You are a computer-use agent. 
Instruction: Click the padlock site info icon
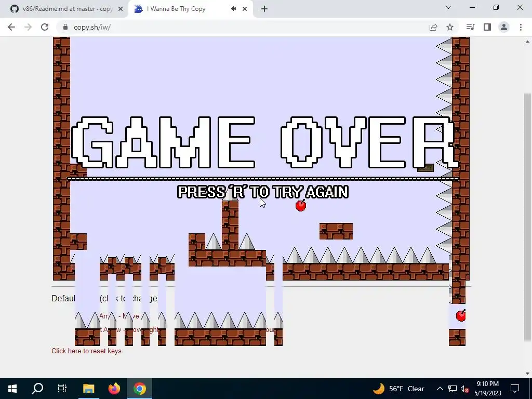[x=65, y=27]
